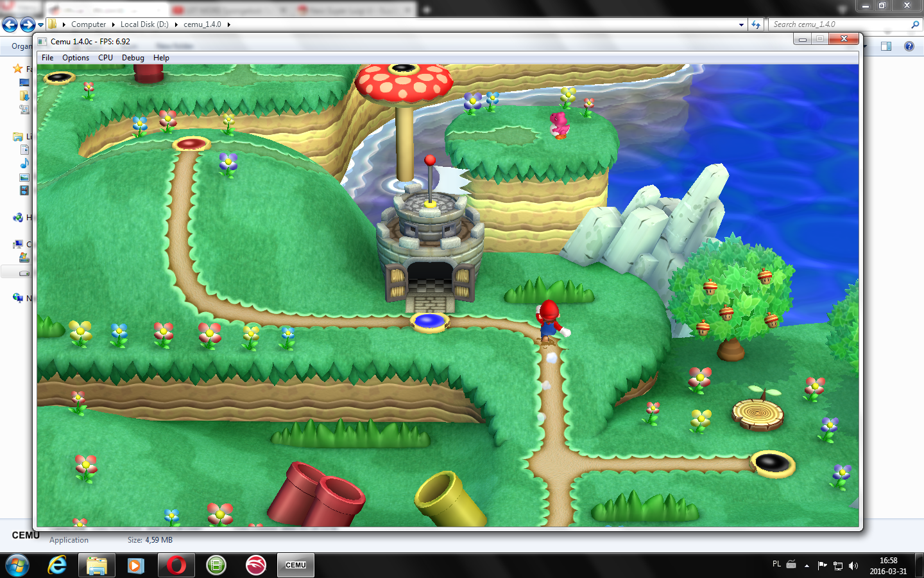Click the green film-strip taskbar icon

216,565
